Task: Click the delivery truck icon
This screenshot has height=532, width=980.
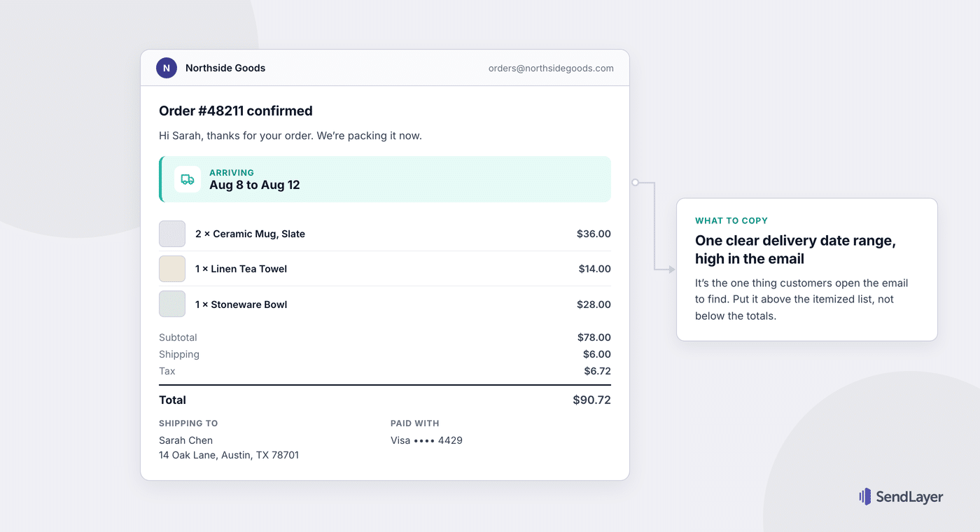Action: tap(188, 179)
